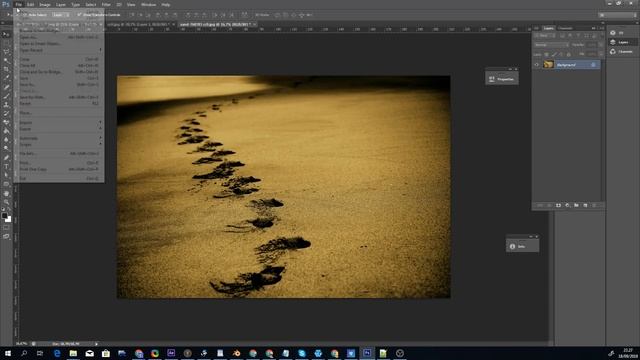Choose Save As in File menu

coord(59,84)
